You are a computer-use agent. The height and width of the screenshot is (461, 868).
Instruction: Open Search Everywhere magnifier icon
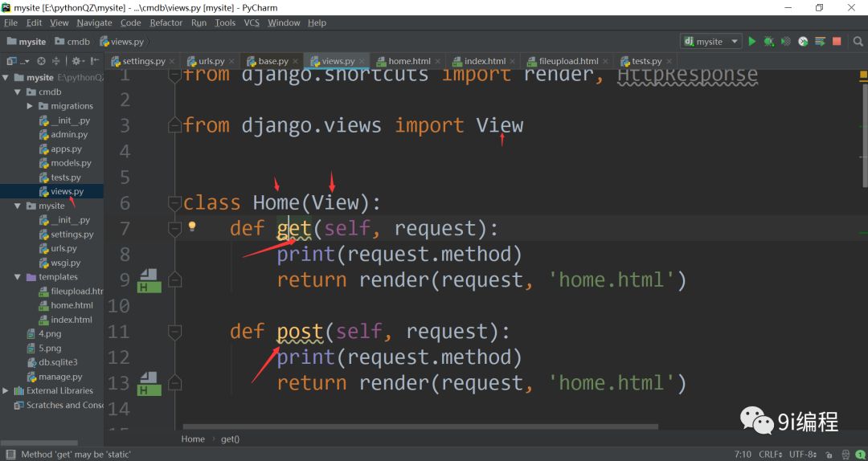[x=858, y=42]
